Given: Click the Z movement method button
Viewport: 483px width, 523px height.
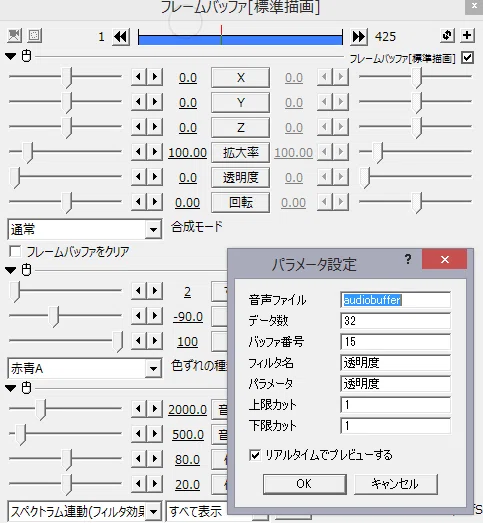Looking at the screenshot, I should point(240,128).
